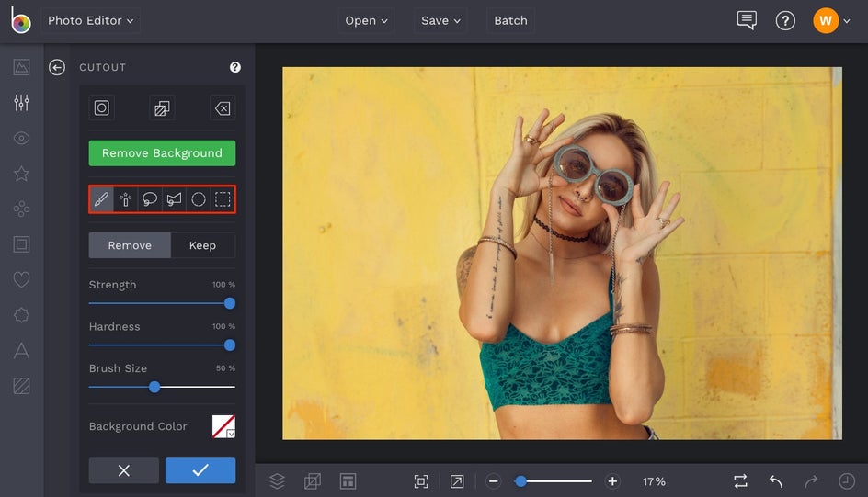Open the Batch menu item

pos(510,20)
